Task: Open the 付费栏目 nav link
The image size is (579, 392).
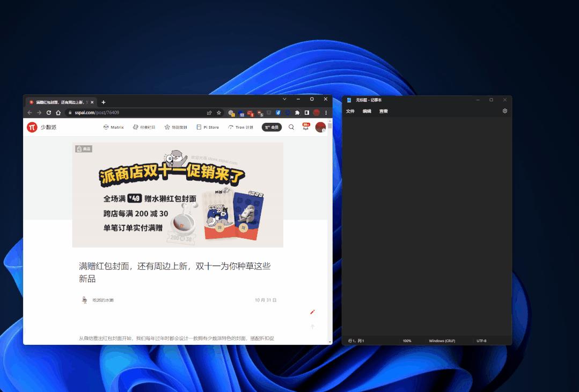Action: (144, 127)
